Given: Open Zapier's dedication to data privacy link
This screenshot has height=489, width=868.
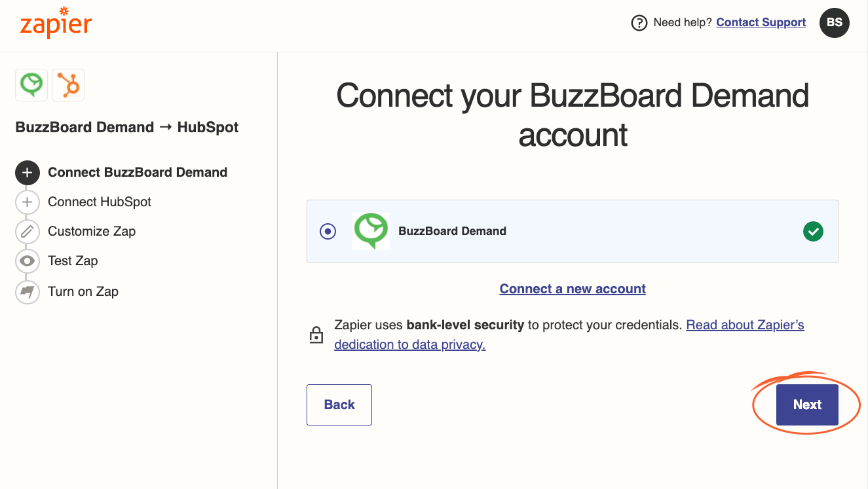Looking at the screenshot, I should point(569,335).
